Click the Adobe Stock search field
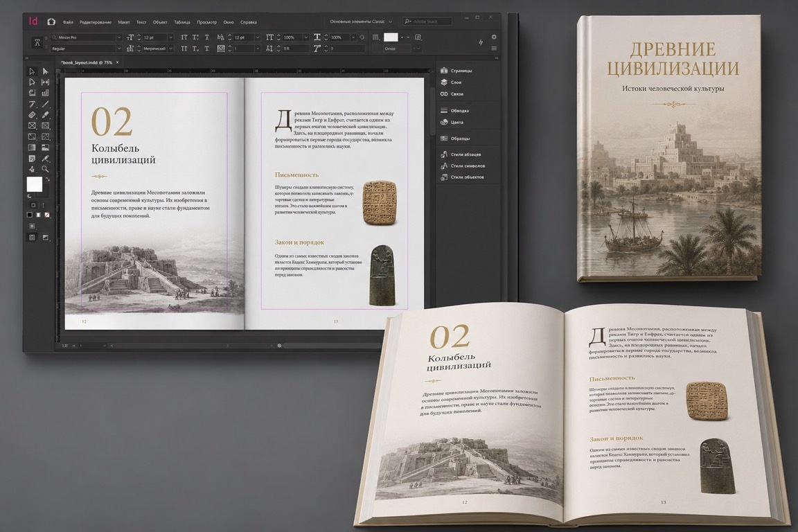 [427, 21]
